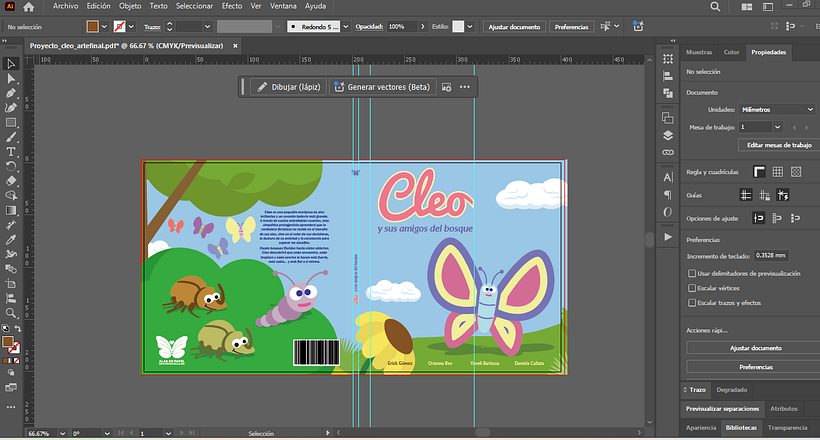
Task: Toggle smart guides in Guías row
Action: (x=783, y=195)
